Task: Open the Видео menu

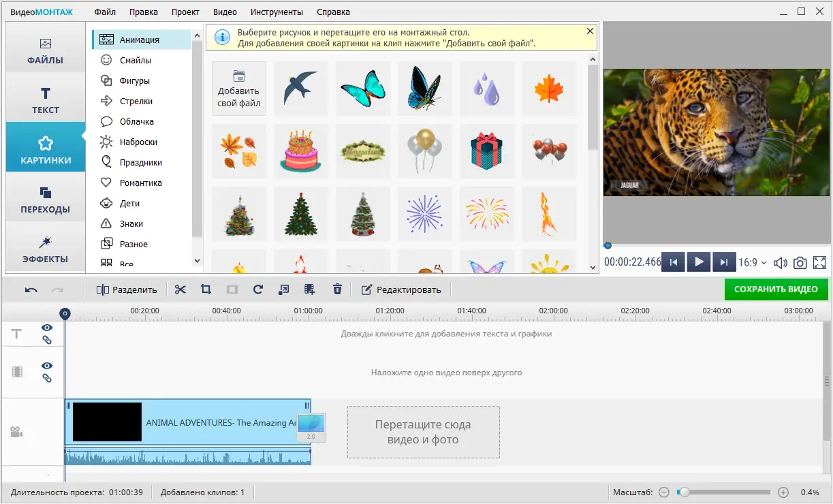Action: 225,12
